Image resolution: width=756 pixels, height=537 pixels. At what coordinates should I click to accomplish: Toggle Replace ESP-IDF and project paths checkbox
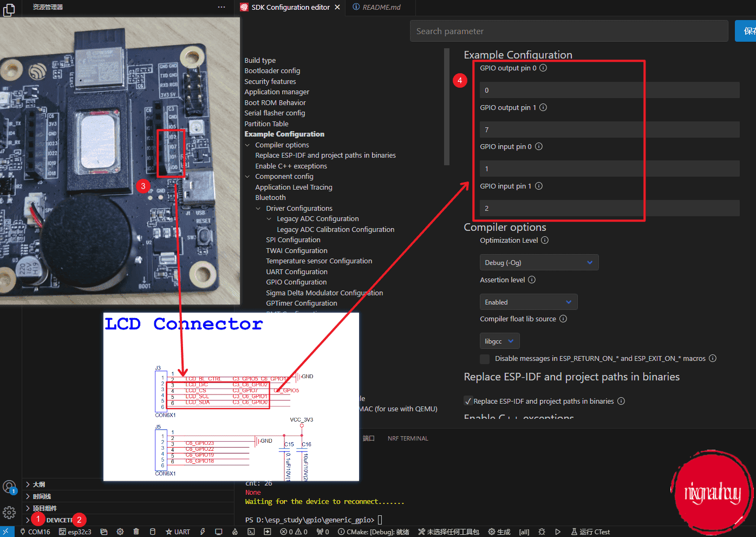[x=468, y=401]
